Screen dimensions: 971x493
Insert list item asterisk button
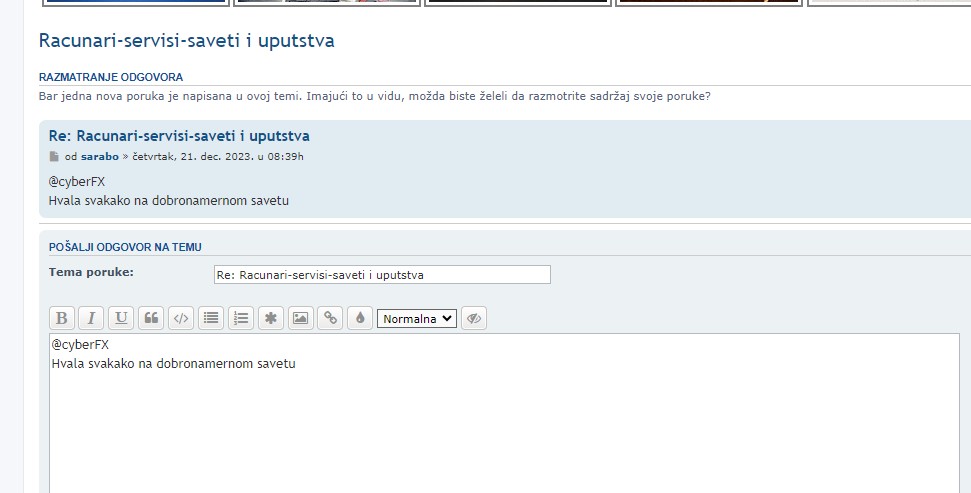point(271,318)
